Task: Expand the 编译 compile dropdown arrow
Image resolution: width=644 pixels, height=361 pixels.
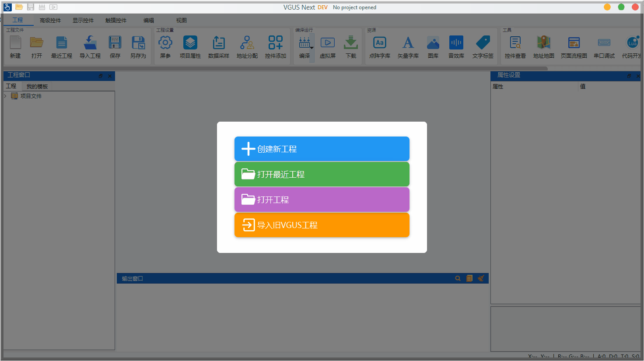Action: [x=312, y=48]
